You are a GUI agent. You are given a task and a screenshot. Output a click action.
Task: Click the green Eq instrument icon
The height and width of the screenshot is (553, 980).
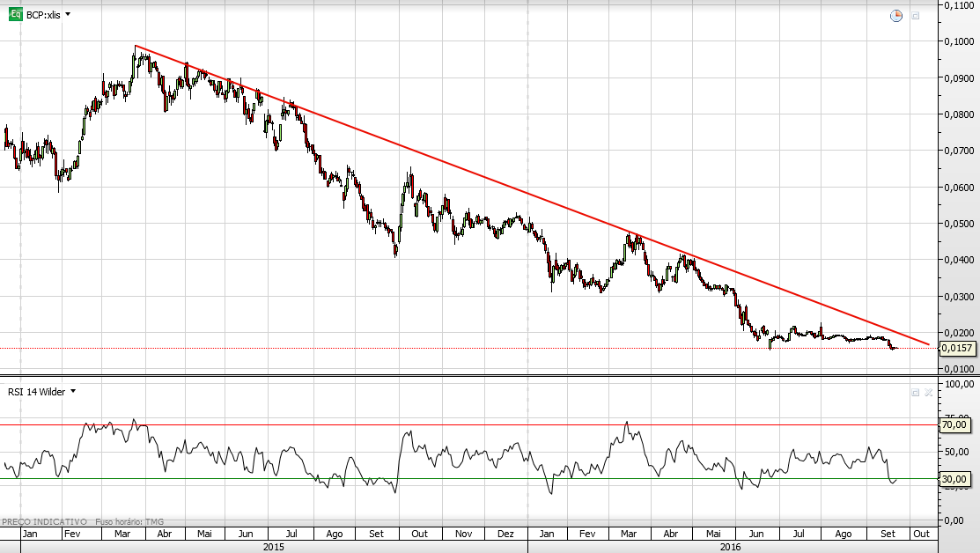click(x=16, y=14)
